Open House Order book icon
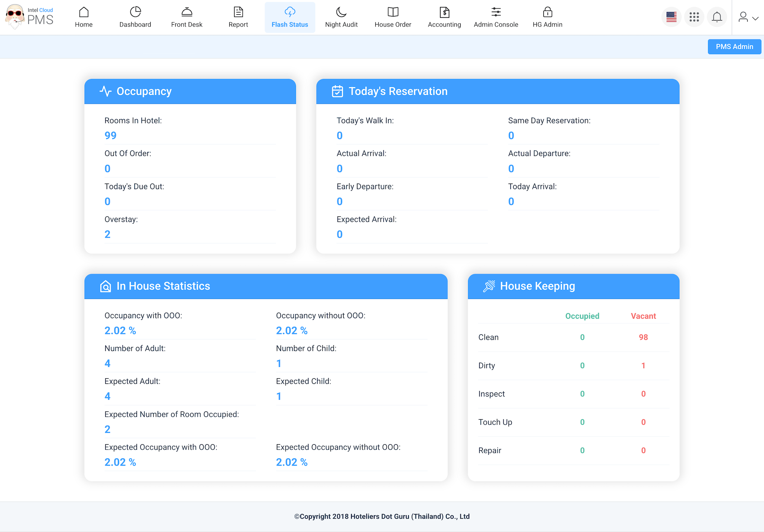The image size is (764, 532). click(x=393, y=12)
